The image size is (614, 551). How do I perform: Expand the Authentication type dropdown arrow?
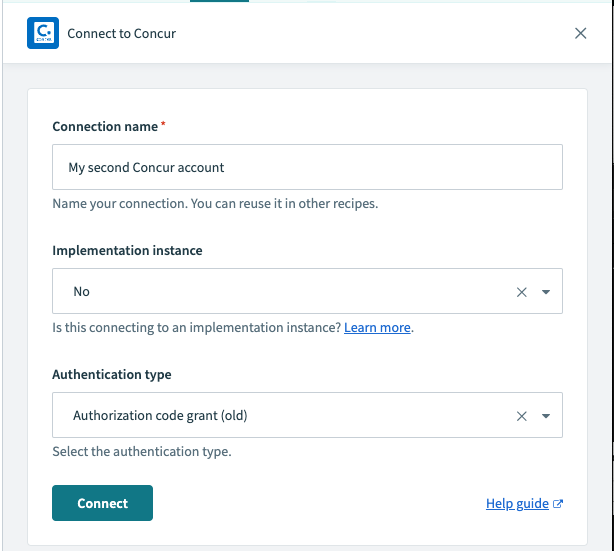click(546, 416)
